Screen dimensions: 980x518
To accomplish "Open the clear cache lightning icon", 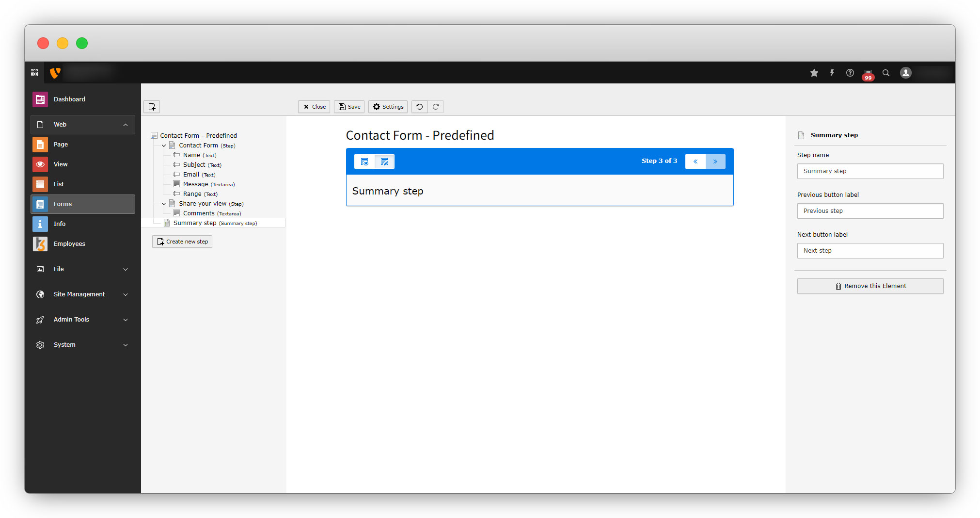I will click(832, 73).
